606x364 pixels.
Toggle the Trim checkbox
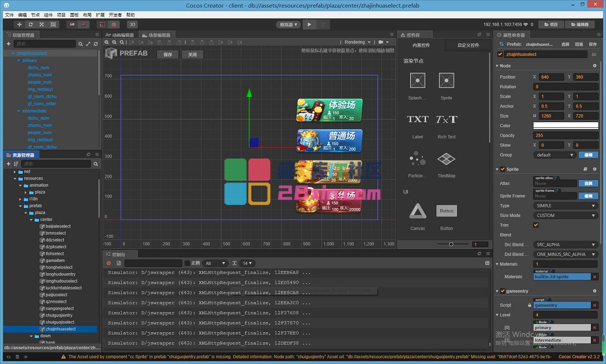536,225
